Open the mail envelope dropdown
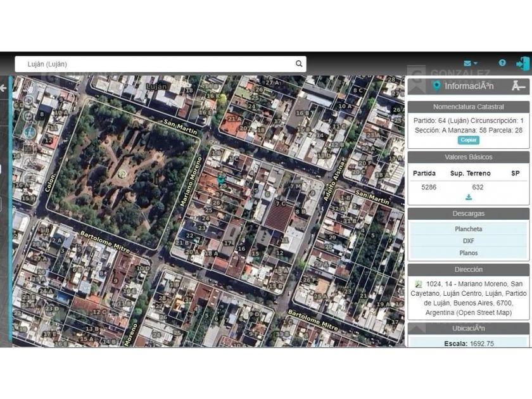Viewport: 532px width, 399px height. (470, 63)
